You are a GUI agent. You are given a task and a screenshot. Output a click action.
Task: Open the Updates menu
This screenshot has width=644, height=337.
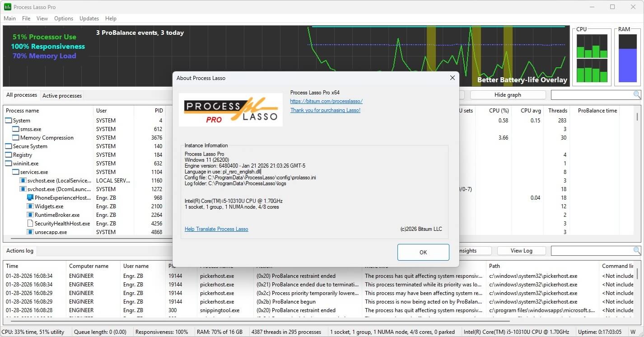click(89, 19)
